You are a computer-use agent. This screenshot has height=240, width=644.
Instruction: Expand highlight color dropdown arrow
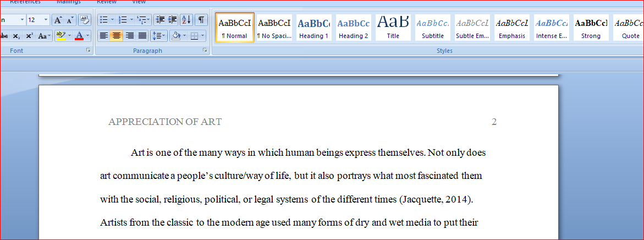pos(69,36)
